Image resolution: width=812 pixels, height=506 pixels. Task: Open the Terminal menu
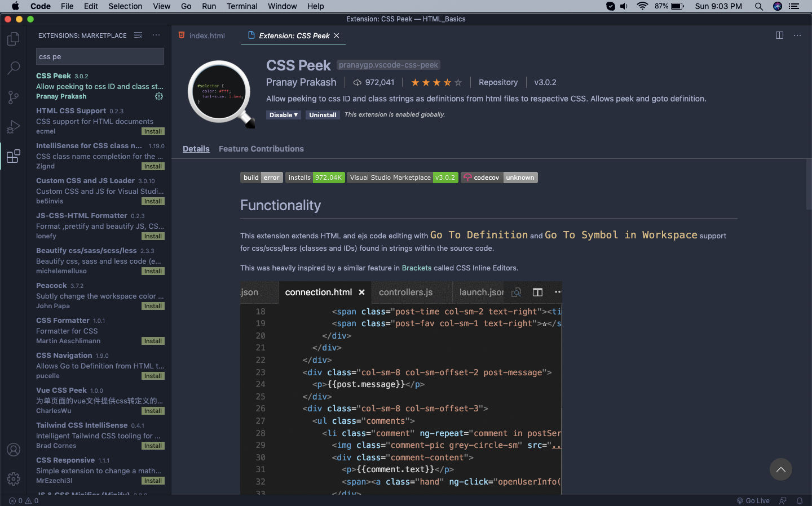[242, 6]
